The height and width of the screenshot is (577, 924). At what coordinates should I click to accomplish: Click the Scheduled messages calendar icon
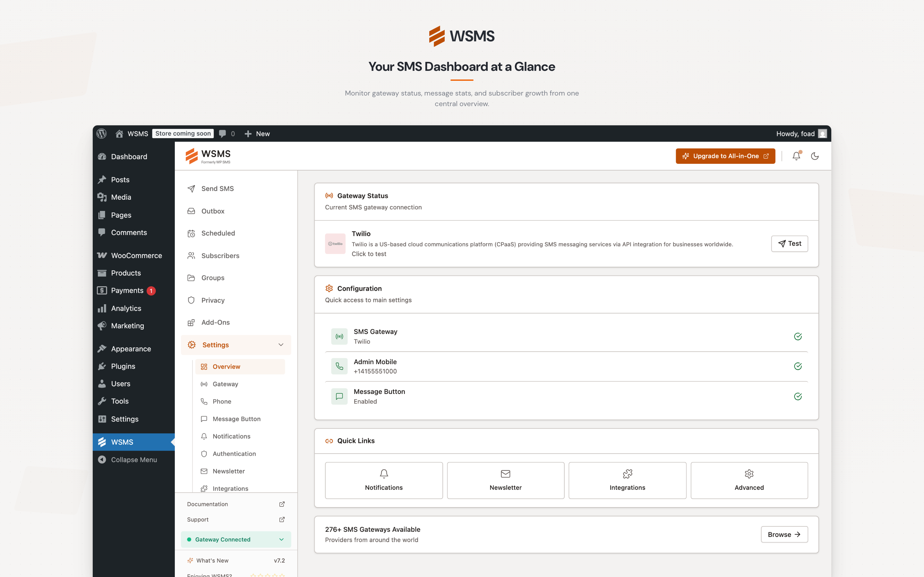point(191,233)
